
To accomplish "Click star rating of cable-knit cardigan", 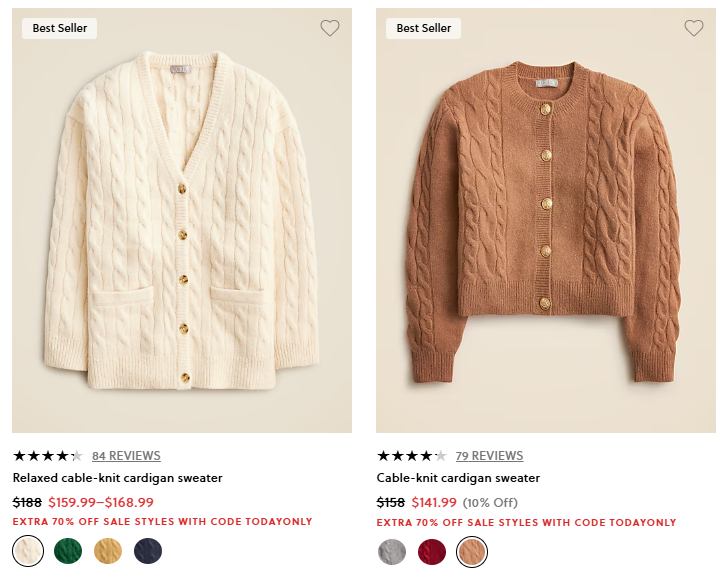I will [411, 456].
